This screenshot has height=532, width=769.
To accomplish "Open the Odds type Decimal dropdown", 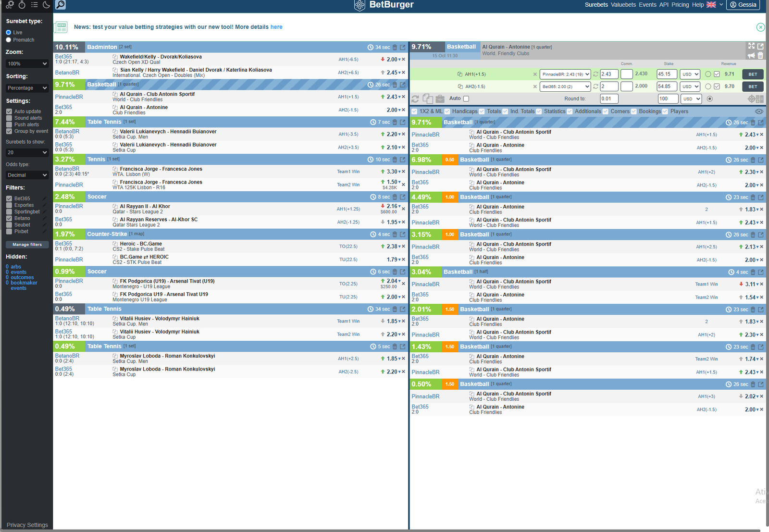I will (27, 175).
